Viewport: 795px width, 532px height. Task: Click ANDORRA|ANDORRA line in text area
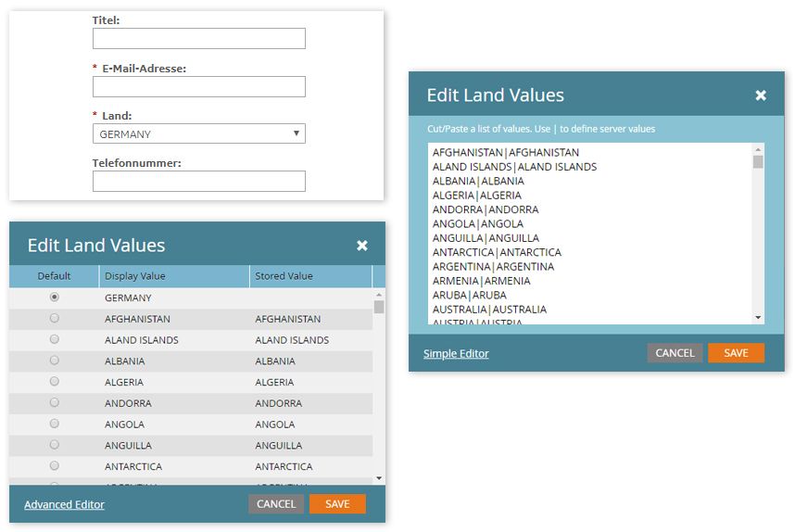coord(486,209)
